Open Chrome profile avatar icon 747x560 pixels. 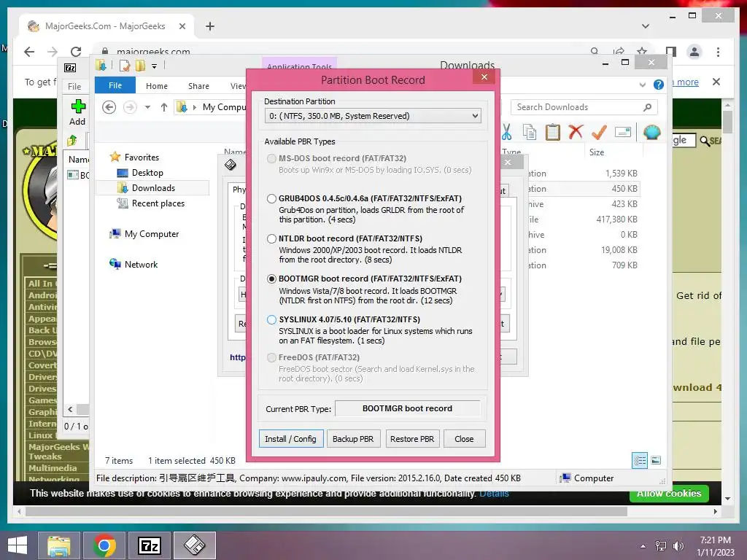click(694, 52)
